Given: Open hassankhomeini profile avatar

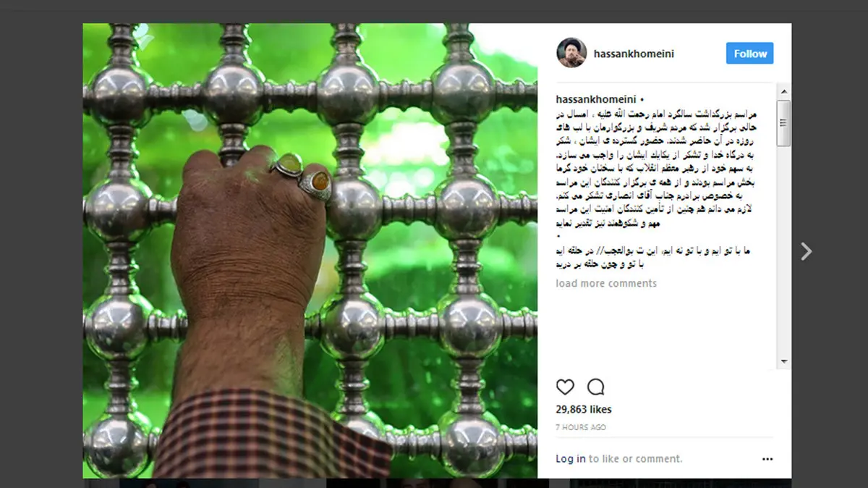Looking at the screenshot, I should (571, 53).
